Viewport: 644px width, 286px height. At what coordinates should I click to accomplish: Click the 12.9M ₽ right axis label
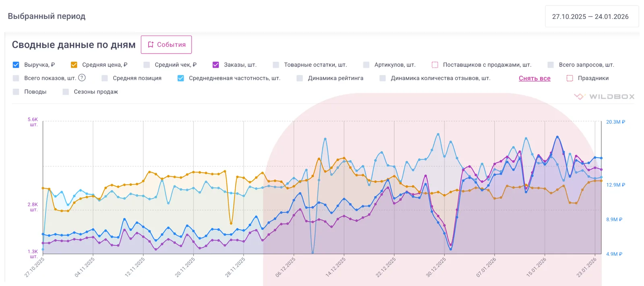(615, 185)
